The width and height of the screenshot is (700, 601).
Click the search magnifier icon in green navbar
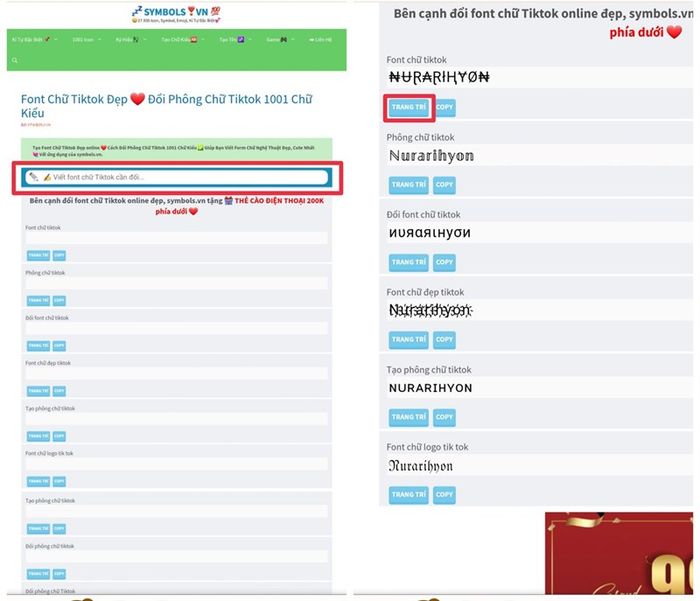[x=15, y=60]
